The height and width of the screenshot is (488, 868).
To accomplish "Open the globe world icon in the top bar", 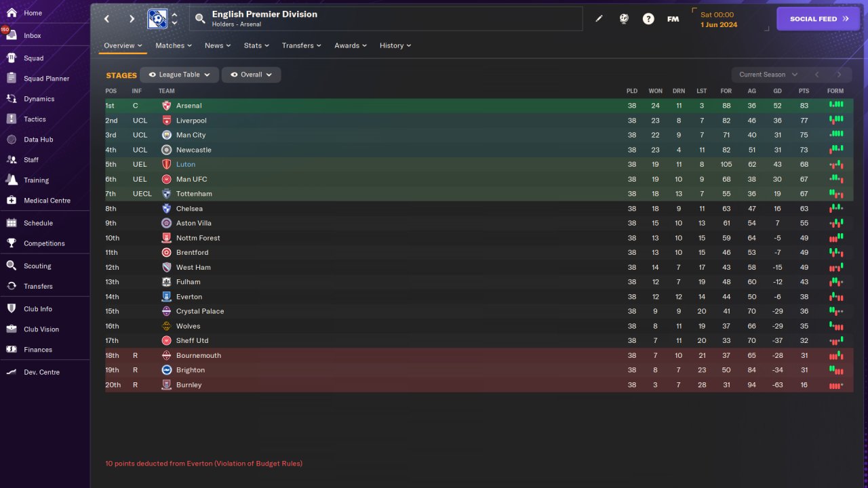I will click(x=624, y=19).
